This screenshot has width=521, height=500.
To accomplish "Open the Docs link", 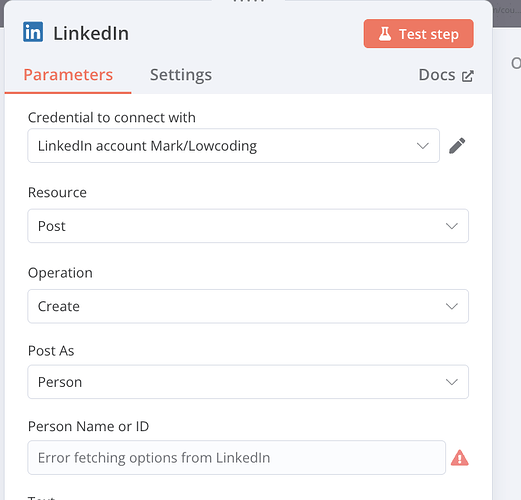I will pos(446,75).
